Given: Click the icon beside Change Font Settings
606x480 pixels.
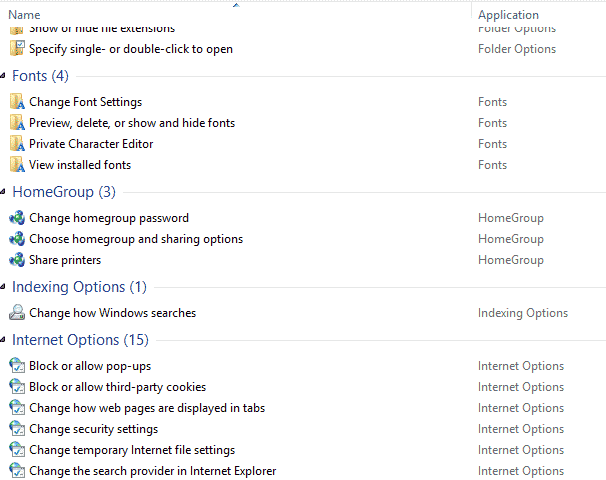Looking at the screenshot, I should point(16,102).
